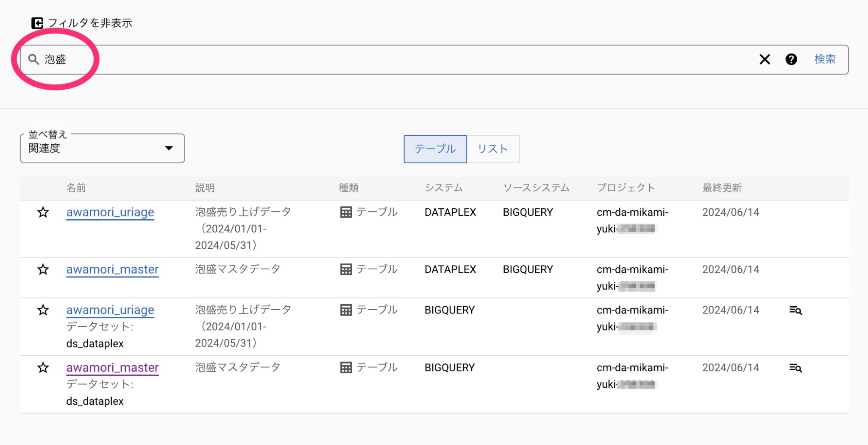Open the 並べ替え sort dropdown
The image size is (868, 445).
point(102,148)
